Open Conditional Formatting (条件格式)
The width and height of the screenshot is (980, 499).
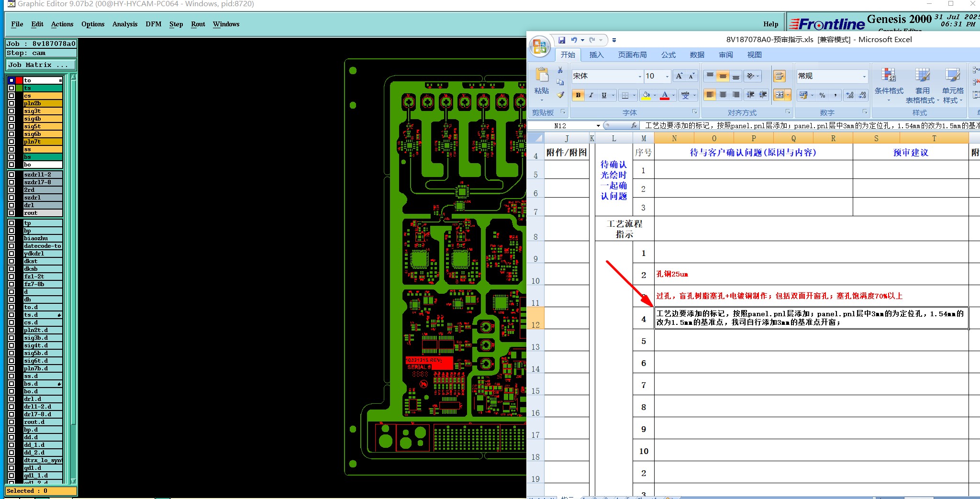click(889, 85)
